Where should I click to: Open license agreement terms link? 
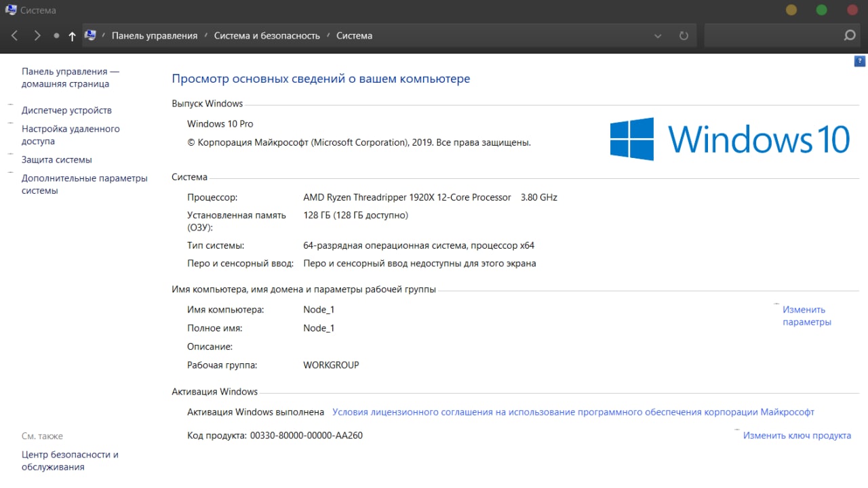pos(573,412)
